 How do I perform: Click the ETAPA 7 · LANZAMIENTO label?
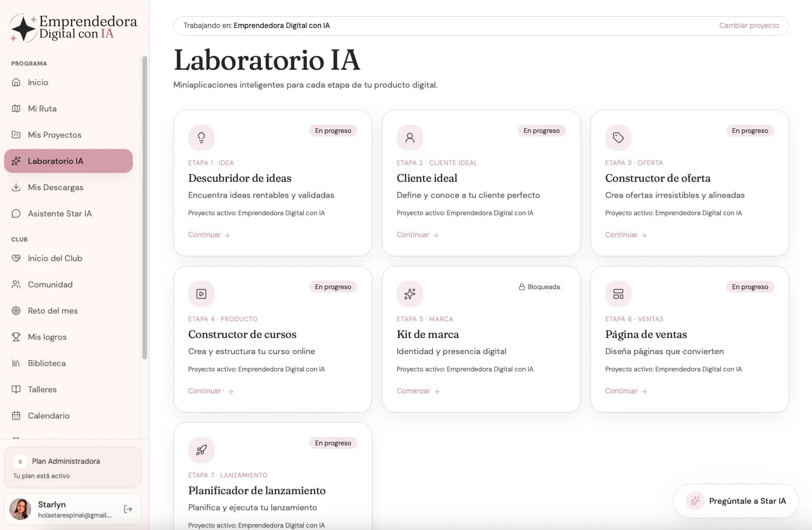(228, 475)
